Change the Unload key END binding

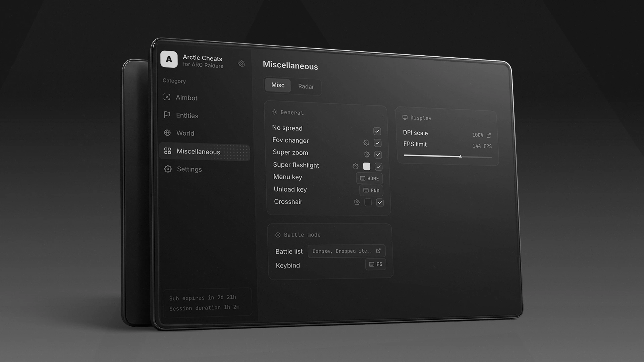(x=371, y=190)
